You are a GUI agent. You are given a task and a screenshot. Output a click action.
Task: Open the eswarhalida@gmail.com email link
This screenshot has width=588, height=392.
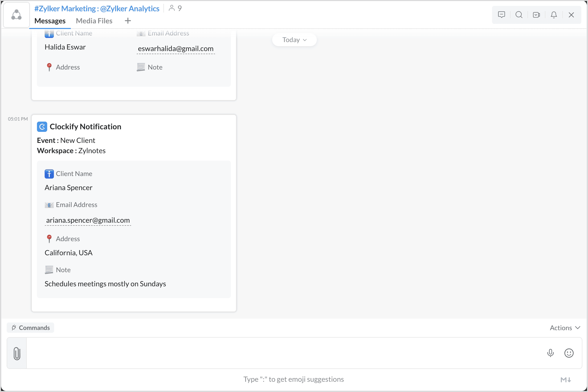tap(176, 48)
